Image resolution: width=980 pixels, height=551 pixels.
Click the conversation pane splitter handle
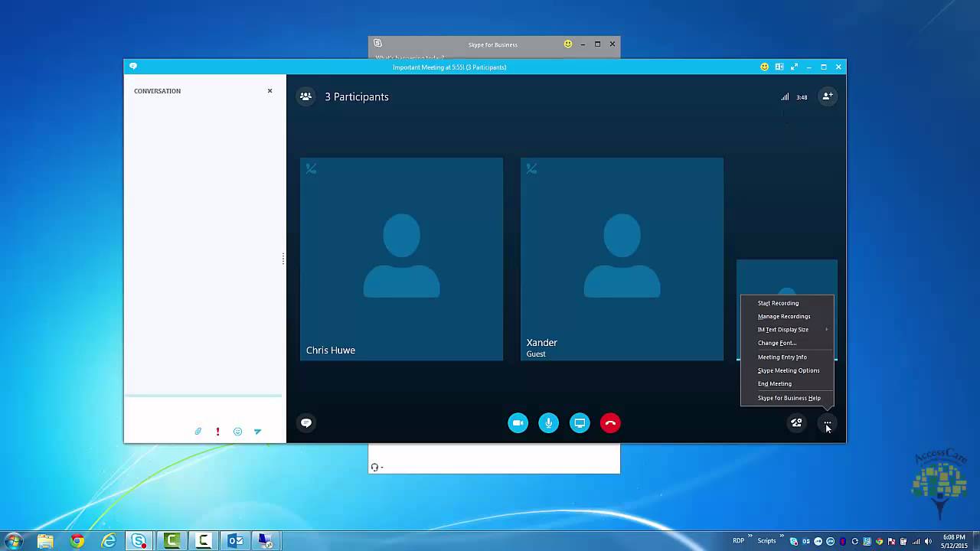tap(283, 259)
